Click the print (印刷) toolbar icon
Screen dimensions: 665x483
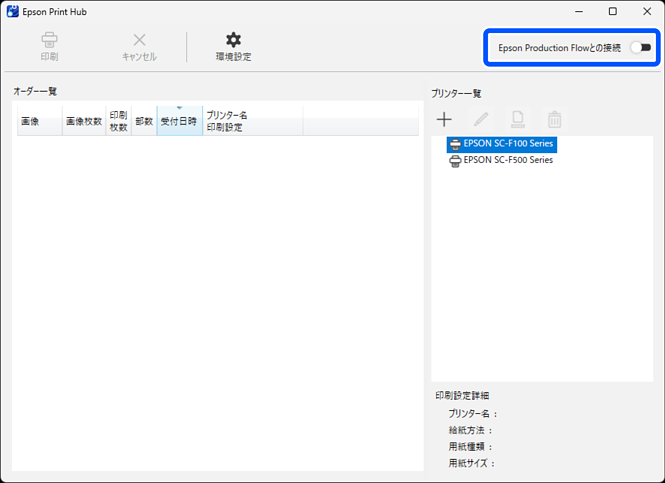click(x=49, y=41)
